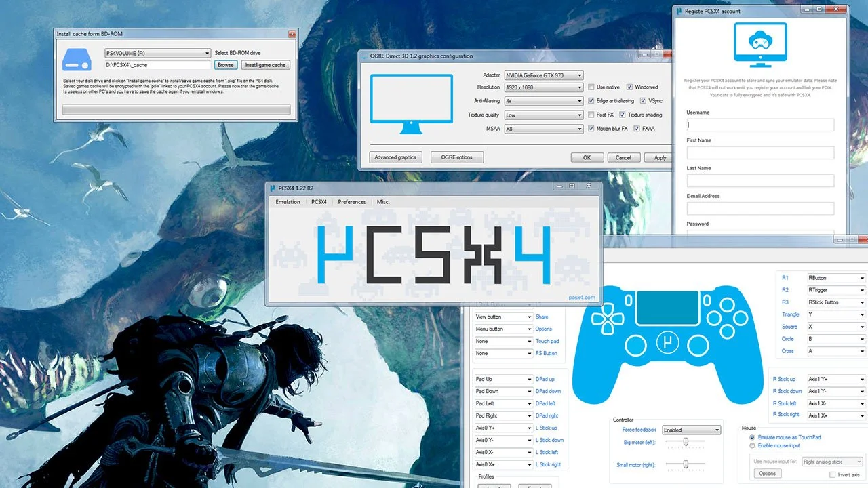Click the PCSX4 logo icon in main window title bar

[x=273, y=188]
